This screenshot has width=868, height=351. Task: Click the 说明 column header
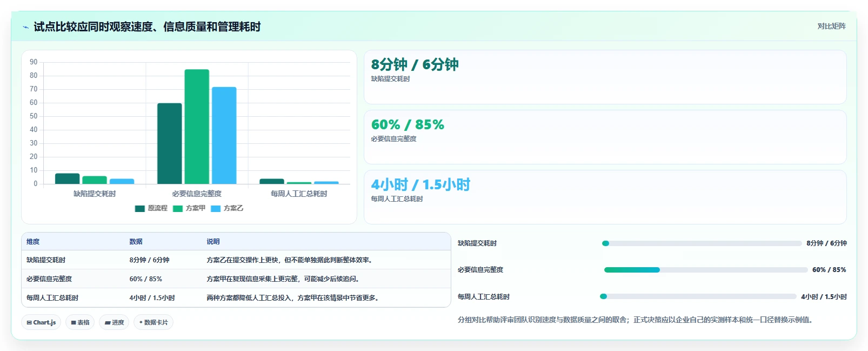(213, 242)
